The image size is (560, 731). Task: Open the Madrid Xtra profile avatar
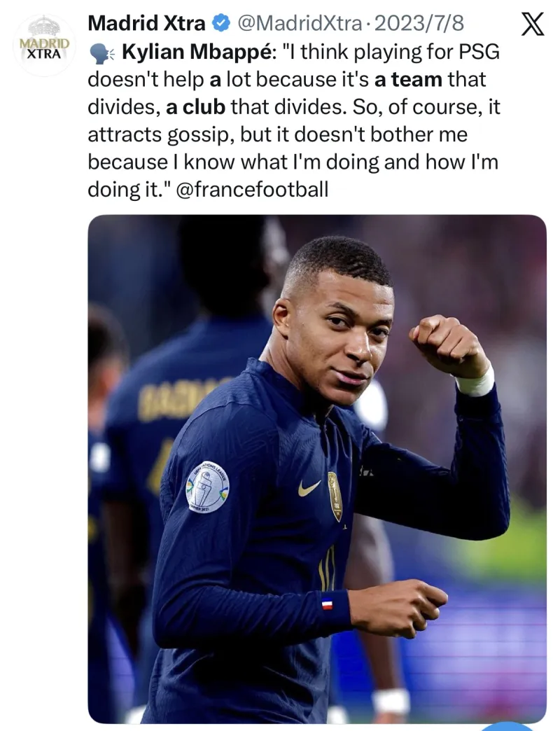click(x=44, y=45)
